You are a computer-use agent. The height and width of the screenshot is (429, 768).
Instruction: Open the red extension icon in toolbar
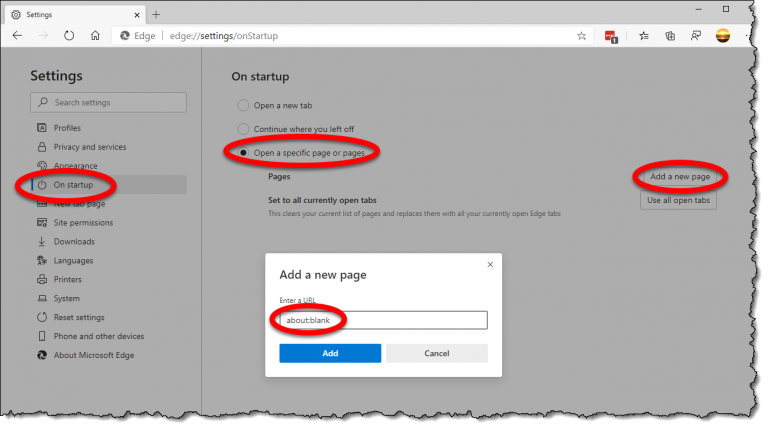(611, 36)
